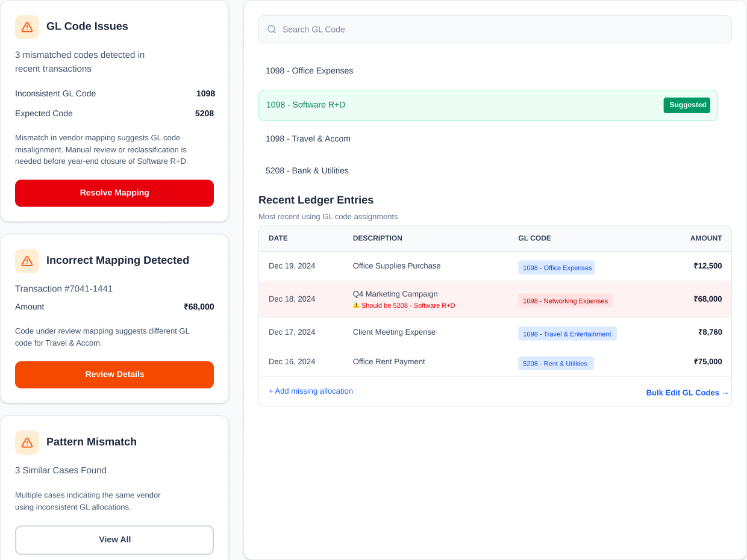Click the Pattern Mismatch warning icon
This screenshot has width=747, height=560.
click(27, 443)
